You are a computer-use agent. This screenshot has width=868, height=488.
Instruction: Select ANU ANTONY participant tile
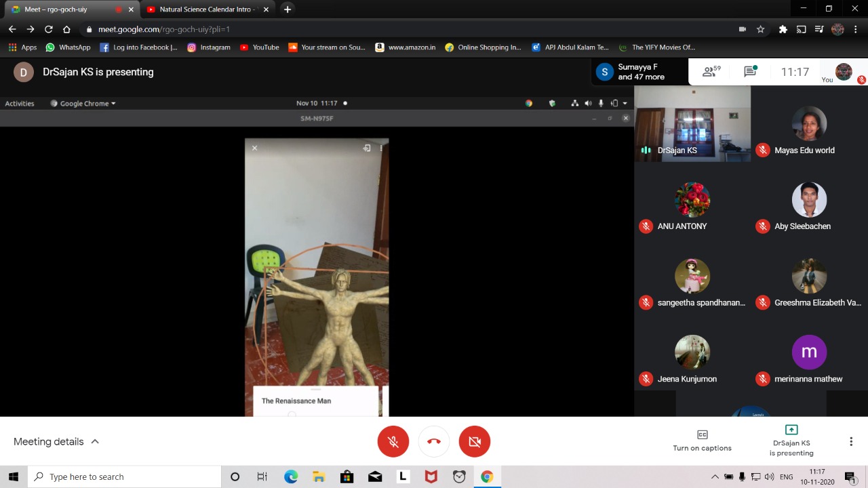click(x=692, y=200)
